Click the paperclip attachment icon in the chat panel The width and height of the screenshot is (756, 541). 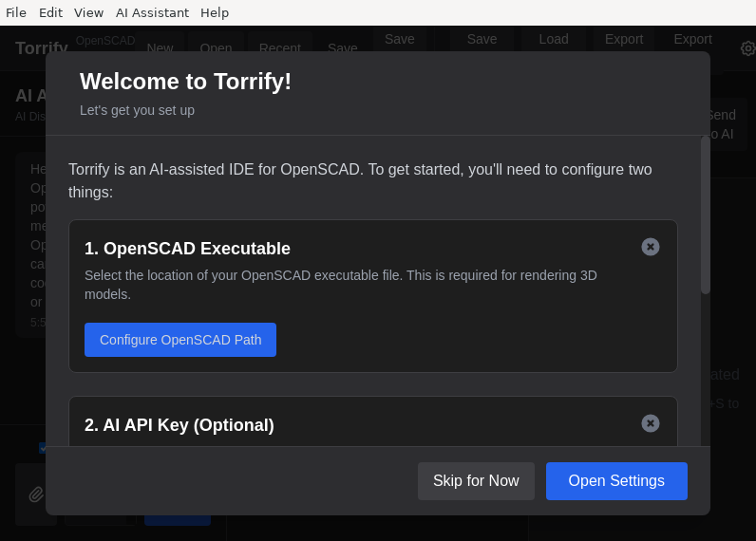pyautogui.click(x=36, y=494)
